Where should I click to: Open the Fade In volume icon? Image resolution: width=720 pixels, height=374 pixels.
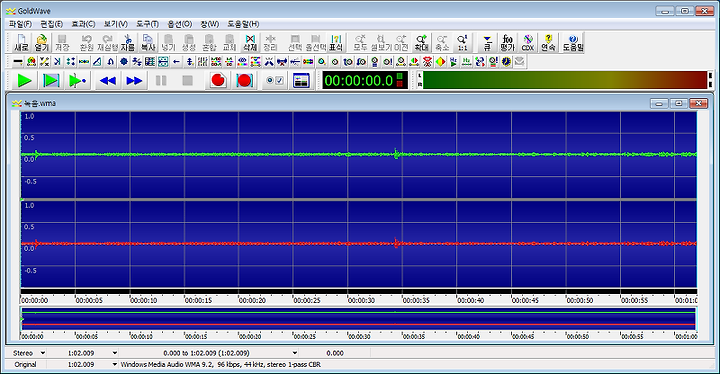(x=348, y=61)
